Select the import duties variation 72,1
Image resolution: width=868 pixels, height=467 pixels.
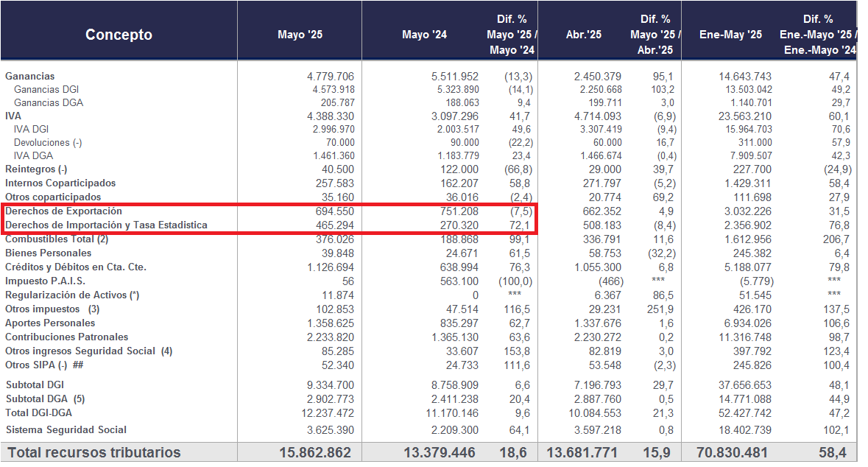[520, 225]
